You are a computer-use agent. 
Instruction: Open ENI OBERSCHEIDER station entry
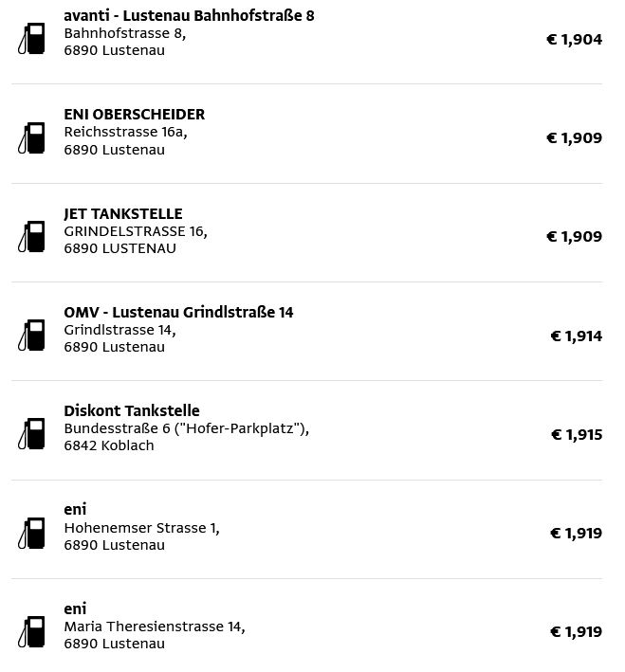pos(135,115)
